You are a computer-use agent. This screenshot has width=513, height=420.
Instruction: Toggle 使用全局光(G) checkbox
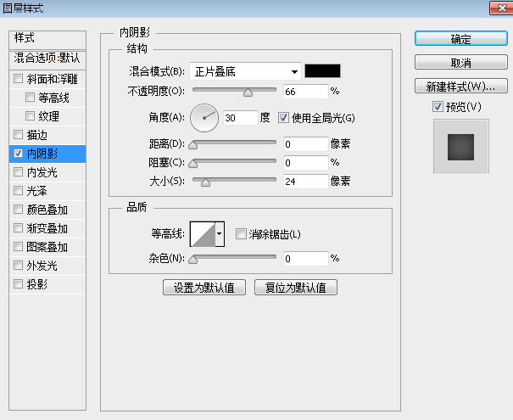pyautogui.click(x=283, y=118)
